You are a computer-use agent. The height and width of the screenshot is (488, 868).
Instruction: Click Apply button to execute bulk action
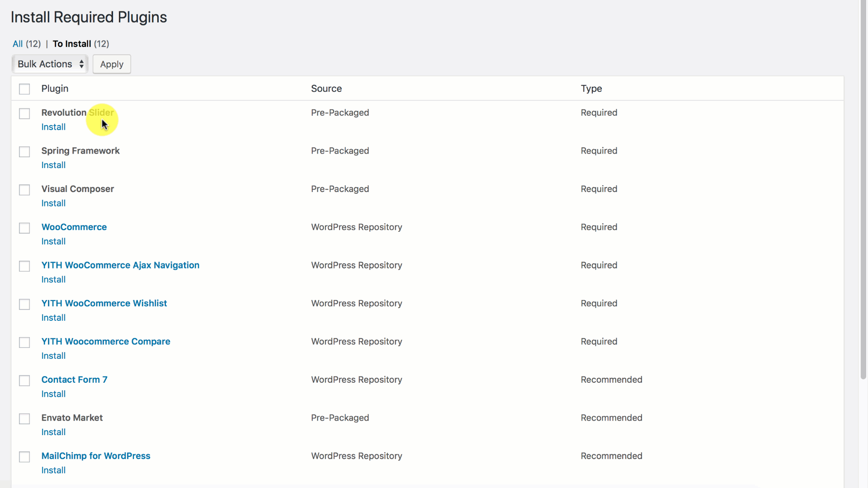pos(112,64)
